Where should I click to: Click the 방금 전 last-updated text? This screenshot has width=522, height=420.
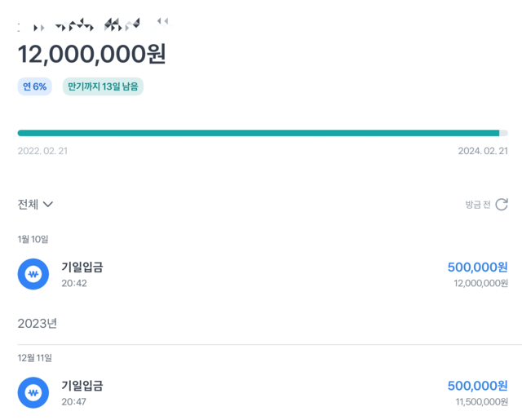(x=477, y=205)
